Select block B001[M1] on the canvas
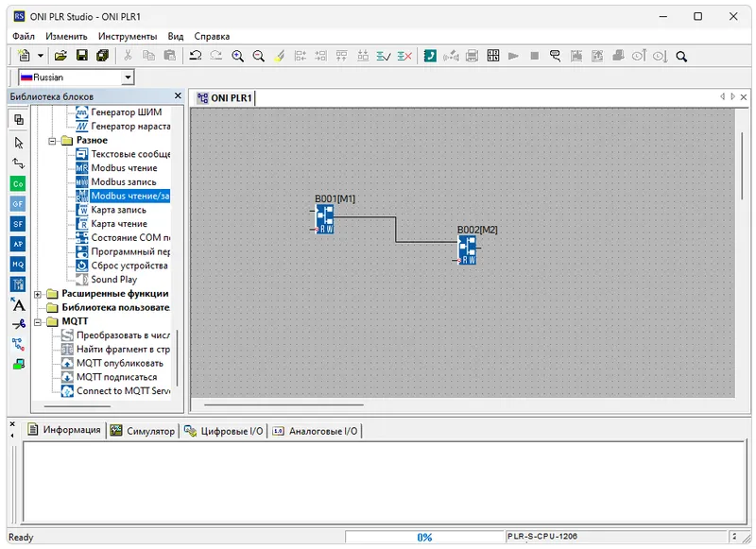 coord(325,219)
